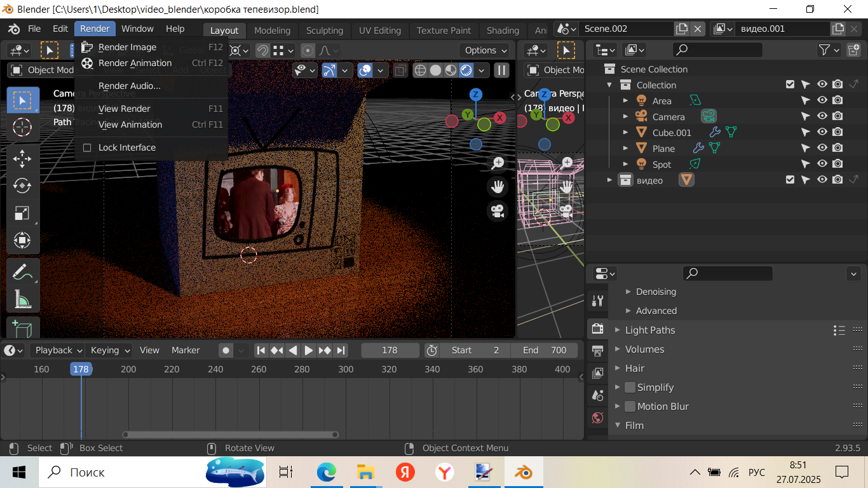Enable the Lock Interface checkbox

[x=87, y=147]
